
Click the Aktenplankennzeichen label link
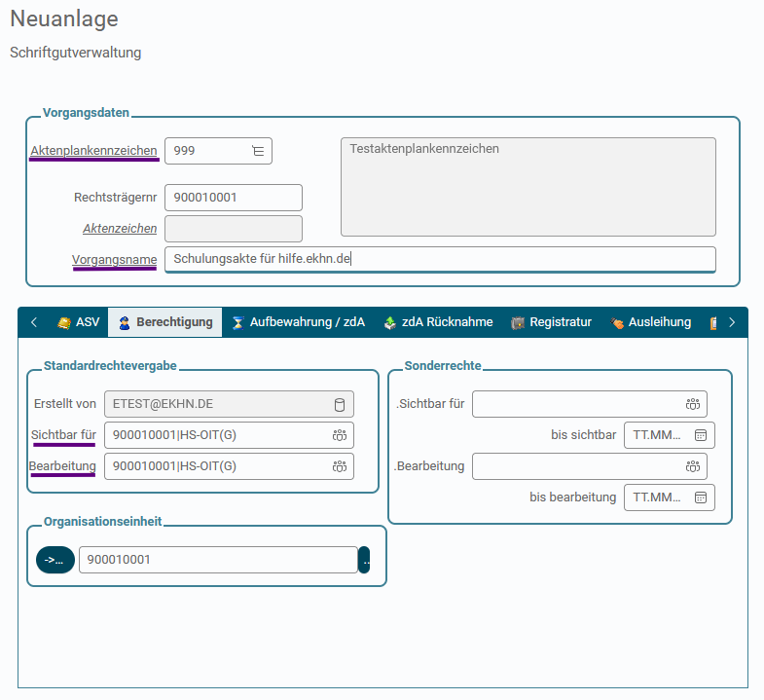pyautogui.click(x=93, y=151)
